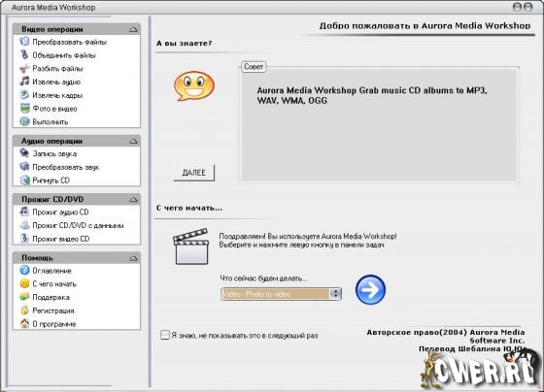Viewport: 544px width, 392px height.
Task: Open Преобразовать файлы task
Action: point(69,42)
